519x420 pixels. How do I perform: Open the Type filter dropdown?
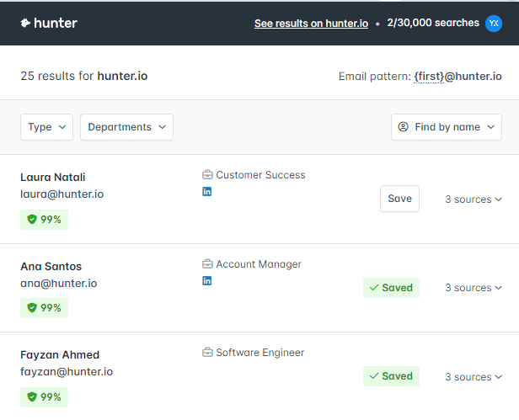tap(46, 127)
